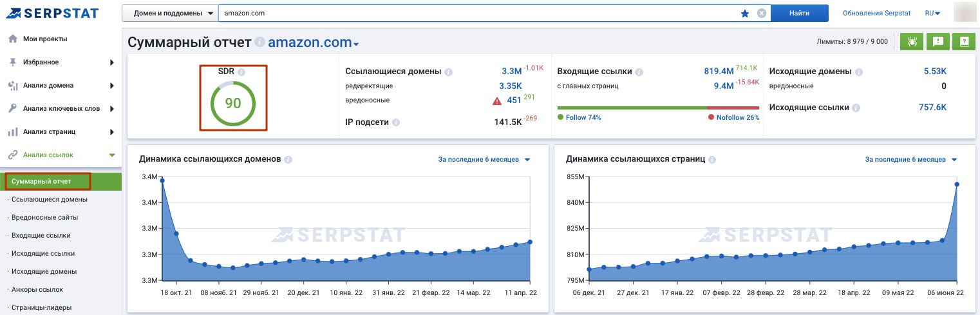Click the Лимиты: 8 979 / 9 000 text
This screenshot has height=315, width=980.
(852, 42)
